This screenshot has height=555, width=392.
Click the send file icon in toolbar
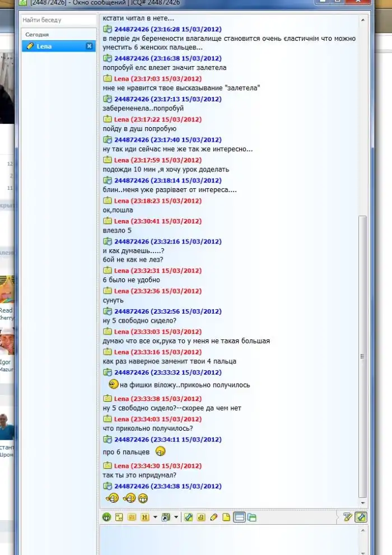(x=165, y=517)
